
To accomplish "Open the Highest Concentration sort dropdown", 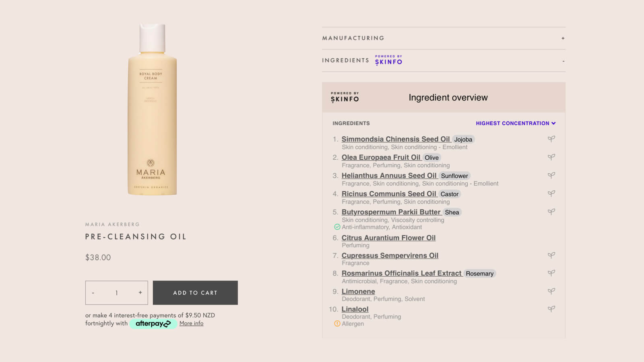I will 515,123.
